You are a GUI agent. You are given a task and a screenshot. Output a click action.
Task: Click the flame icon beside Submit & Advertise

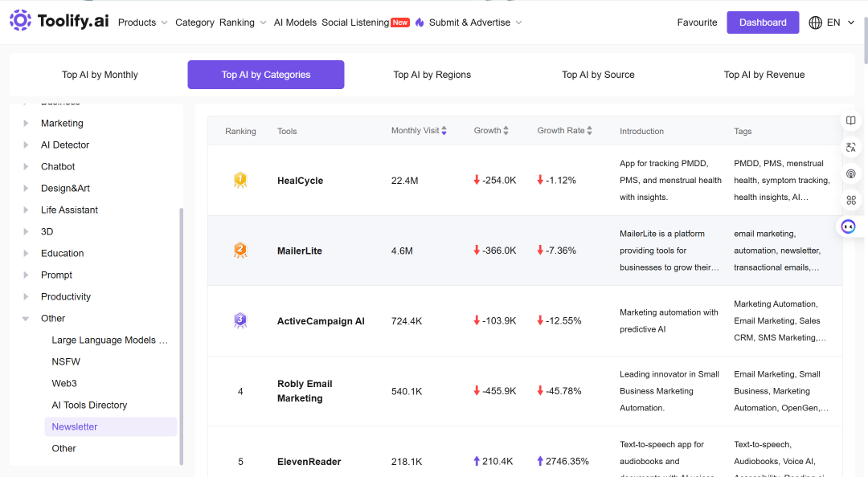tap(420, 22)
